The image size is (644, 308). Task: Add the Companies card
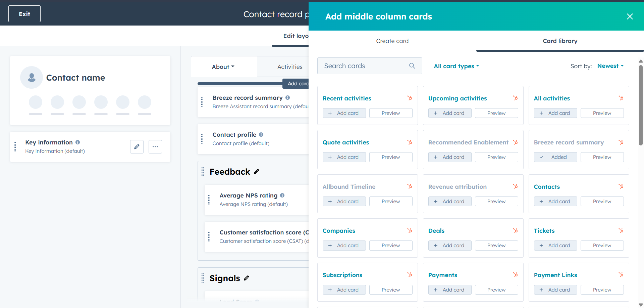(344, 245)
